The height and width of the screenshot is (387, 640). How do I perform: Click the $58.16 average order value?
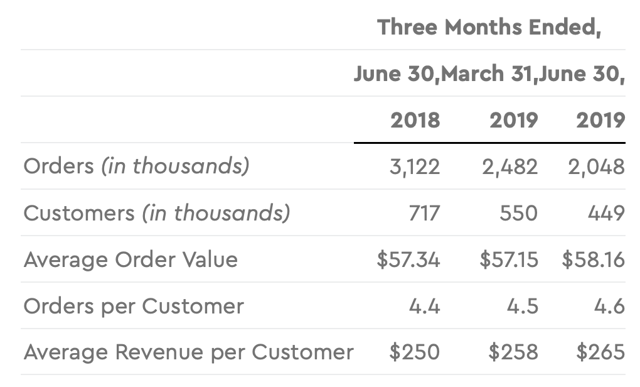(x=593, y=260)
